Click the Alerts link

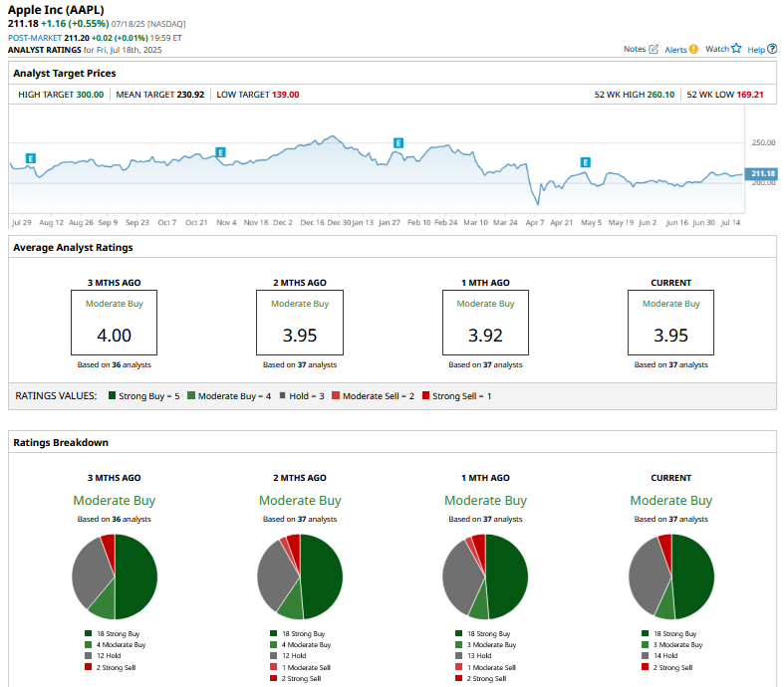675,50
